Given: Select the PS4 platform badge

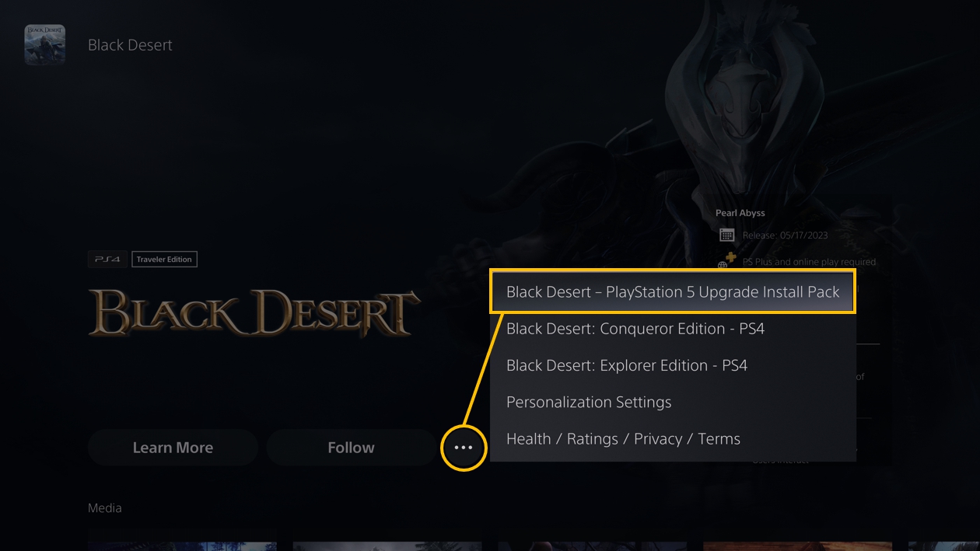Looking at the screenshot, I should pos(107,260).
